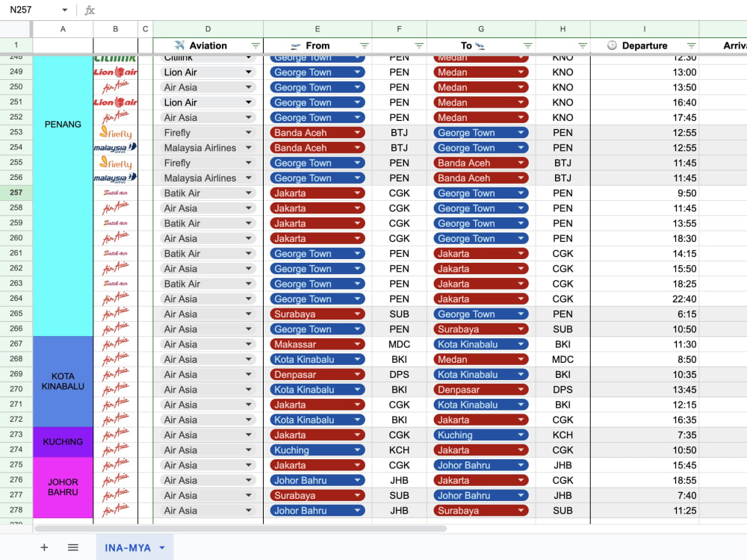The height and width of the screenshot is (560, 747).
Task: Click the Malaysia Airlines logo in row 256
Action: point(115,178)
